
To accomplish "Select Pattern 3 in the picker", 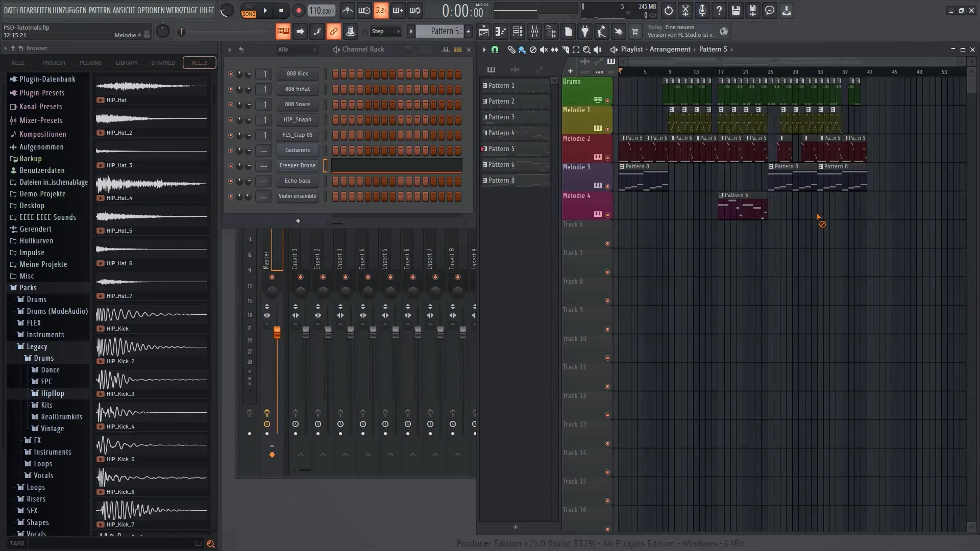I will [x=516, y=117].
